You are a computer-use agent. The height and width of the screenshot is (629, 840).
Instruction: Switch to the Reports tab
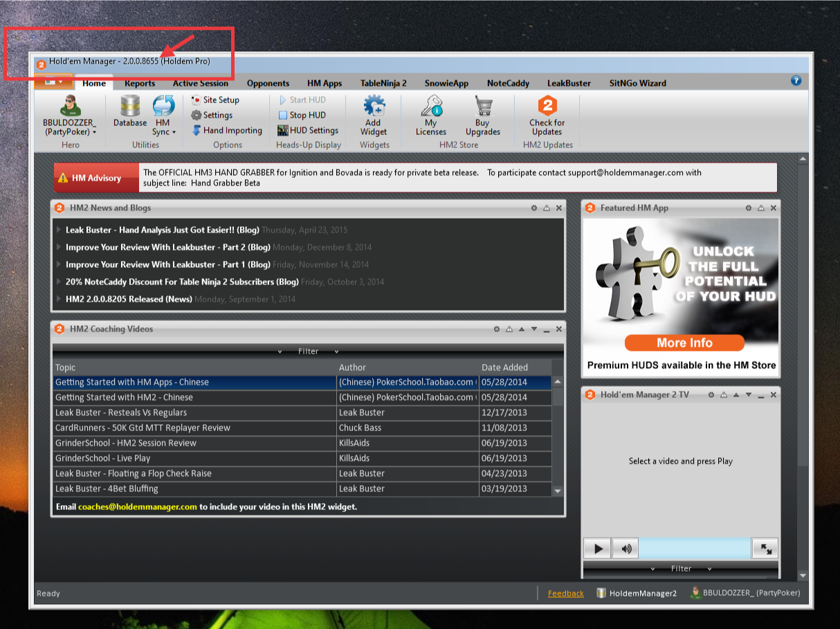pos(140,83)
